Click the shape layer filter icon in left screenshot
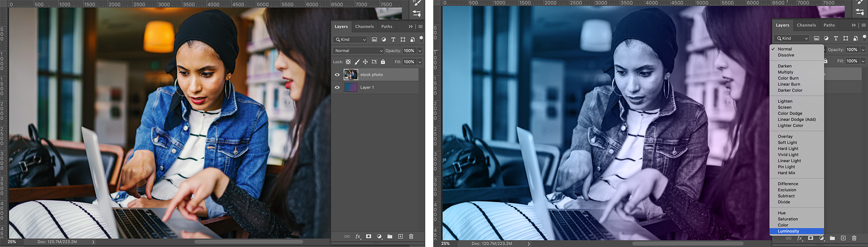The image size is (868, 247). tap(403, 40)
